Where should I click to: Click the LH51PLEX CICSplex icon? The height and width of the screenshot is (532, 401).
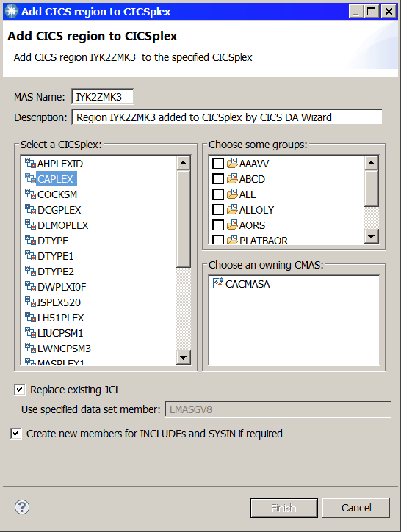(x=30, y=318)
